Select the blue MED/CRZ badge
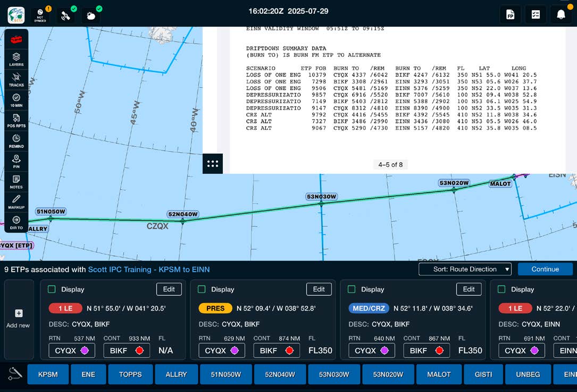Viewport: 577px width, 392px height. (x=369, y=308)
